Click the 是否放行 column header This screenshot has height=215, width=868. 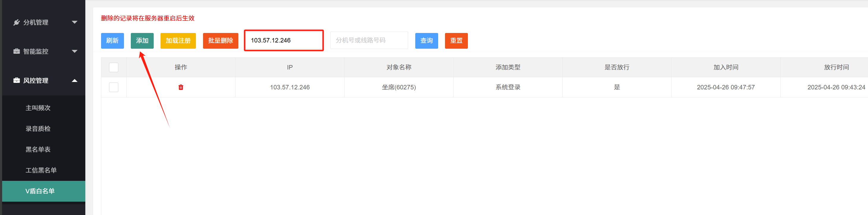click(x=617, y=67)
